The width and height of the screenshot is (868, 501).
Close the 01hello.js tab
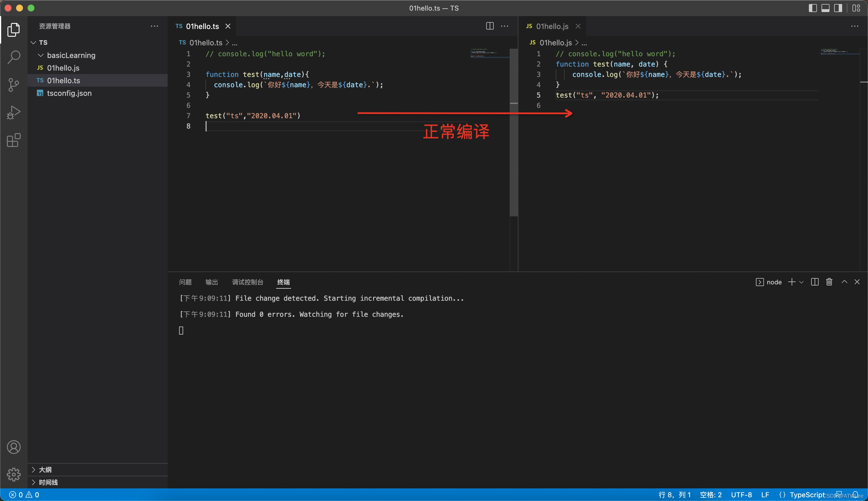pyautogui.click(x=578, y=26)
